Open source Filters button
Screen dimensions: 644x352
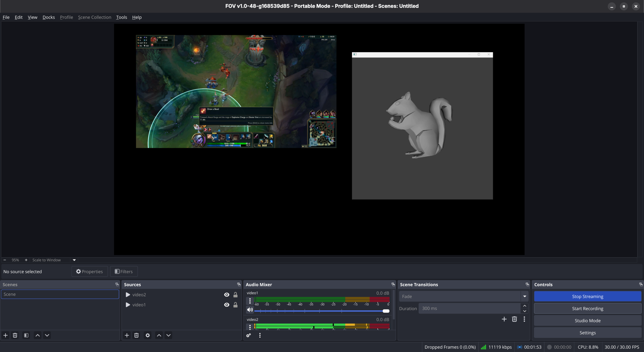pyautogui.click(x=124, y=271)
